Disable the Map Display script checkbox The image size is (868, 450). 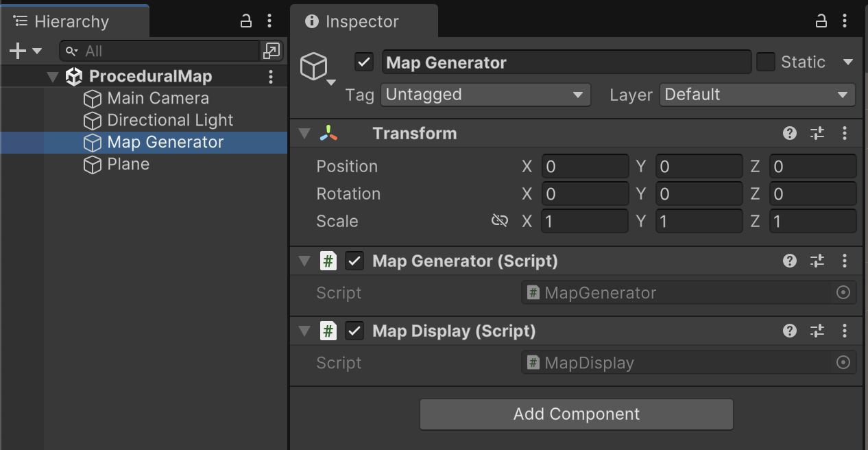[x=354, y=331]
